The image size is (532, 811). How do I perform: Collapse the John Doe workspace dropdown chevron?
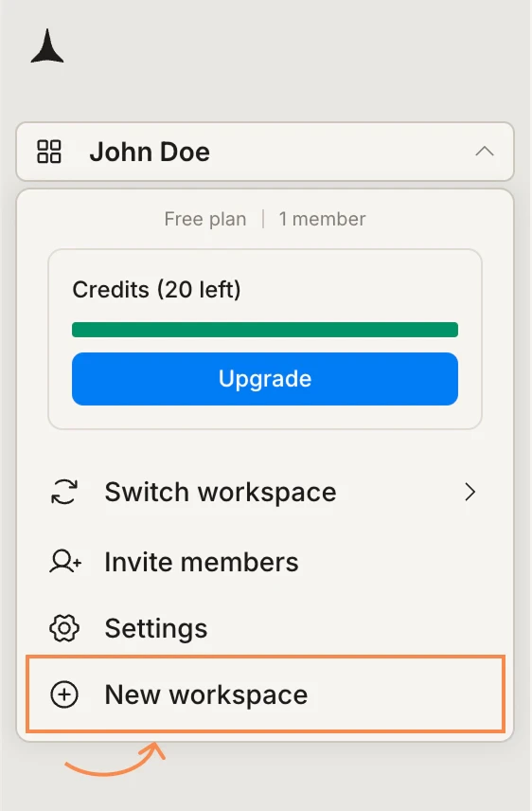485,152
